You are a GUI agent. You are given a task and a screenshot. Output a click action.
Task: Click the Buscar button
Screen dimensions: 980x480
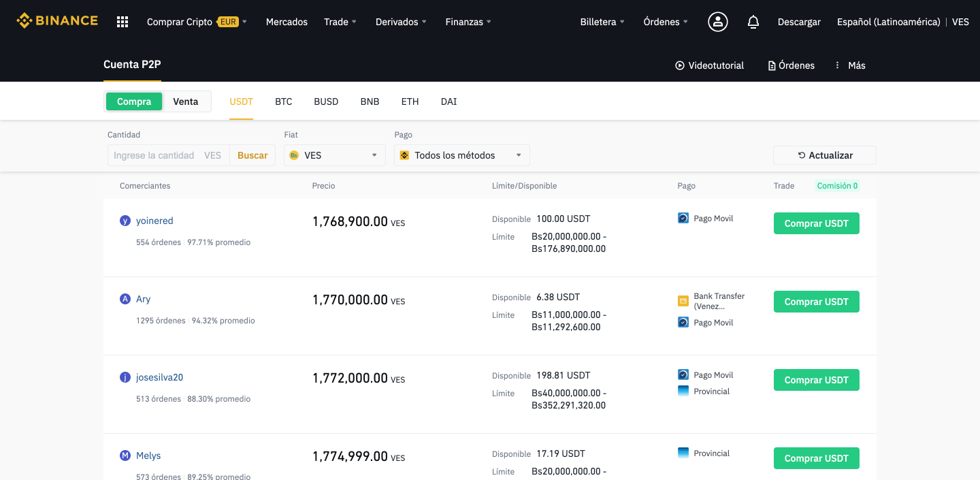(252, 155)
